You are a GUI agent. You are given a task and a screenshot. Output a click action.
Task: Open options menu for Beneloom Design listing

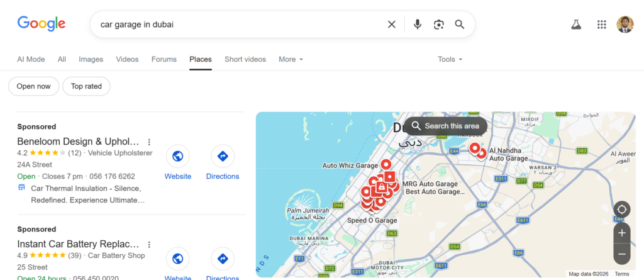click(x=149, y=142)
